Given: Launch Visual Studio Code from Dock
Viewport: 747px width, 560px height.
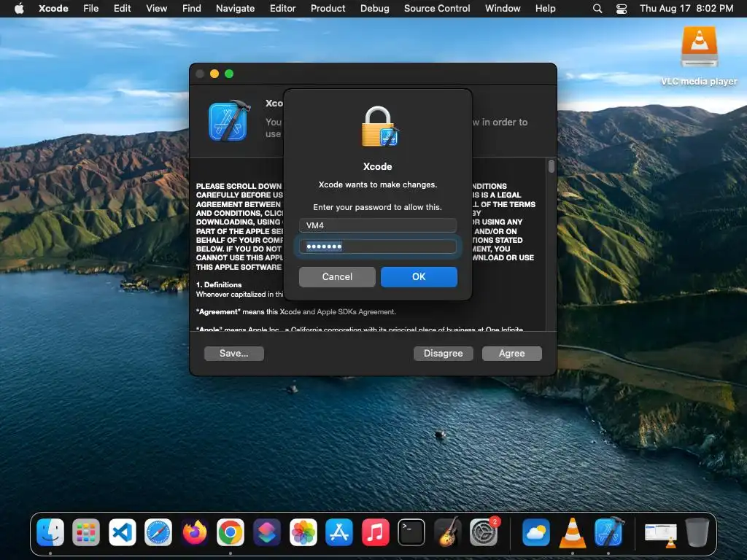Looking at the screenshot, I should pyautogui.click(x=123, y=532).
